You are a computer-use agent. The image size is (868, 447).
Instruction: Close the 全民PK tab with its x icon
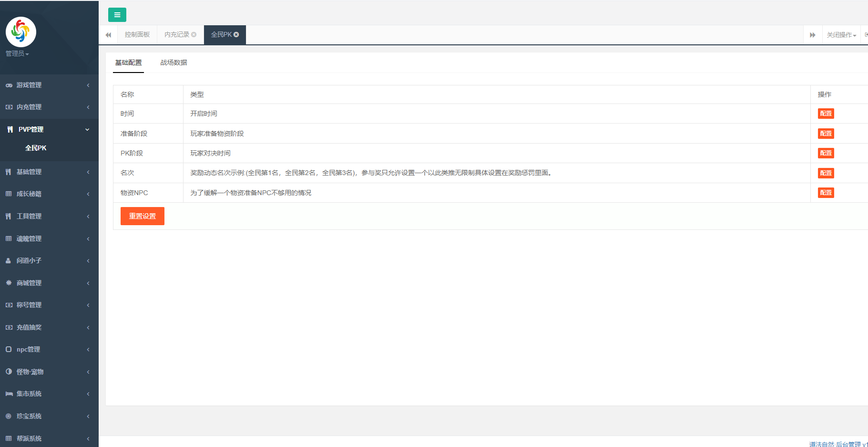(x=236, y=35)
